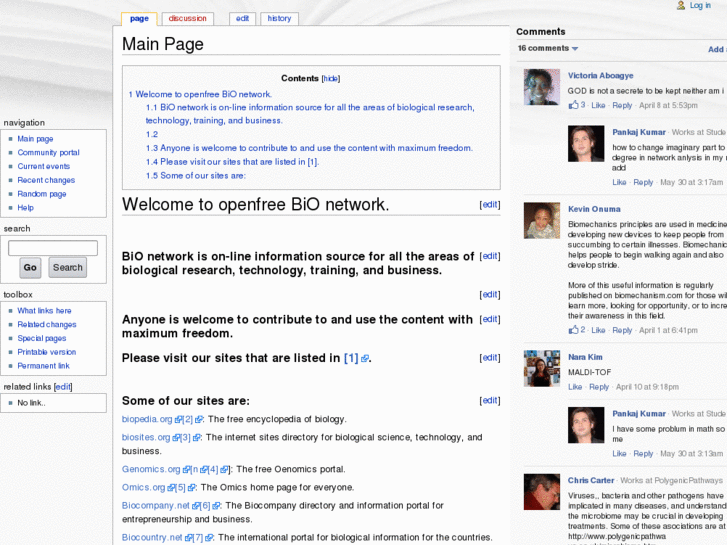Open Pankaj Kumar's avatar on math problem reply

tap(586, 425)
